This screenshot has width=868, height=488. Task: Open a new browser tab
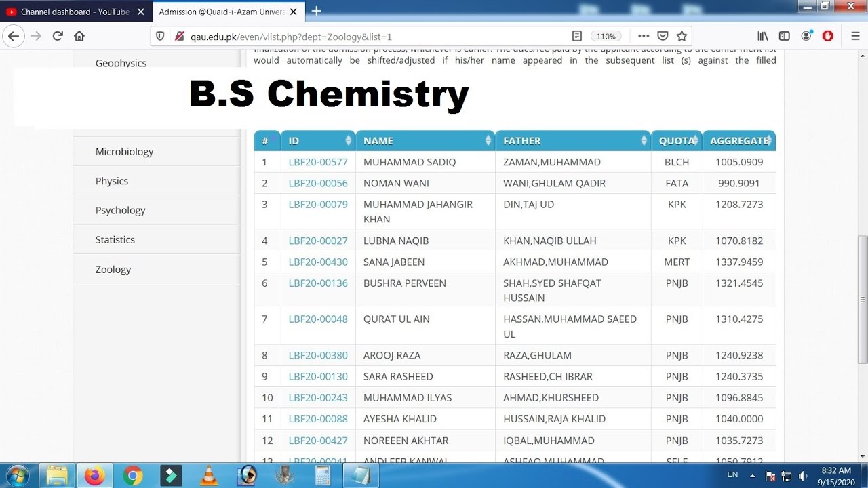coord(316,11)
